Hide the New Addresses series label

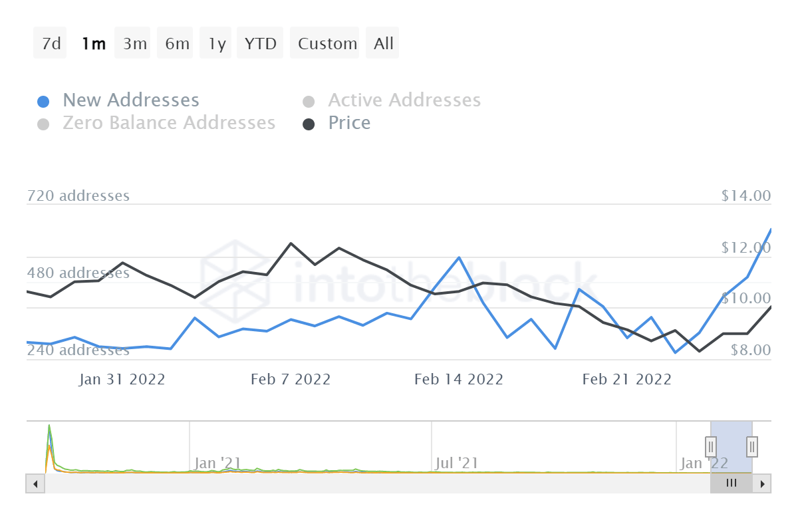131,100
